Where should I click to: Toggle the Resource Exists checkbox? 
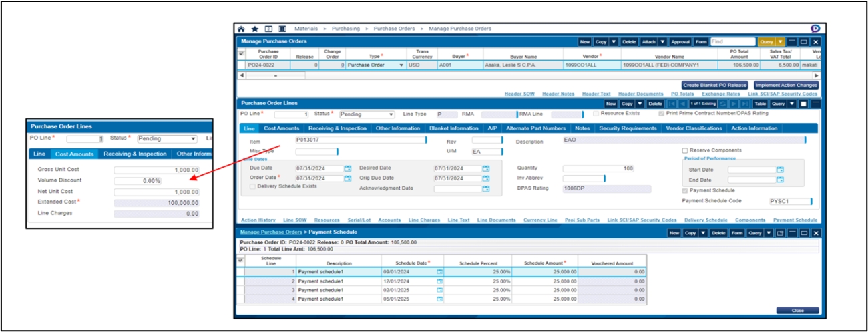596,114
